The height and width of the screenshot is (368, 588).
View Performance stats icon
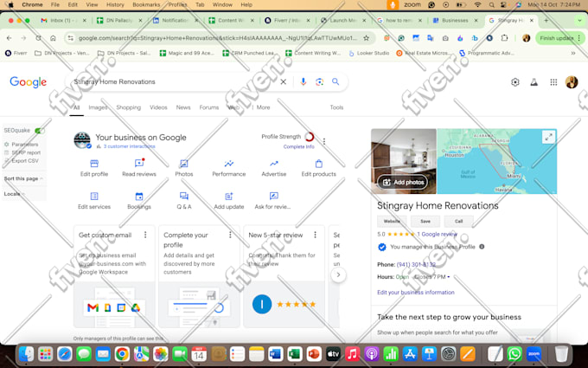pos(229,164)
